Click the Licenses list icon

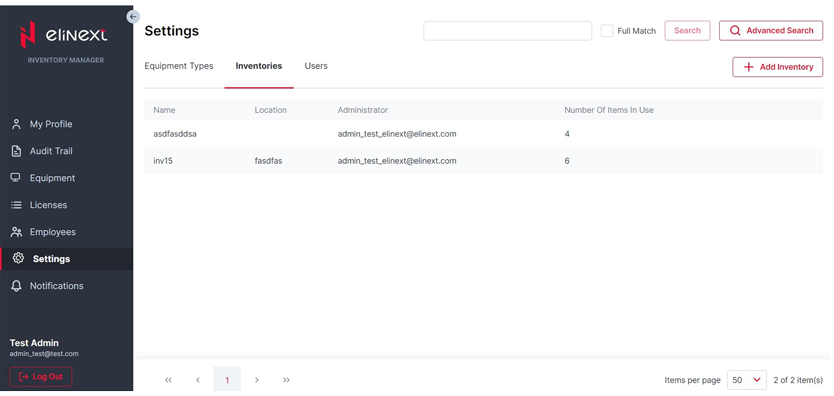coord(16,205)
